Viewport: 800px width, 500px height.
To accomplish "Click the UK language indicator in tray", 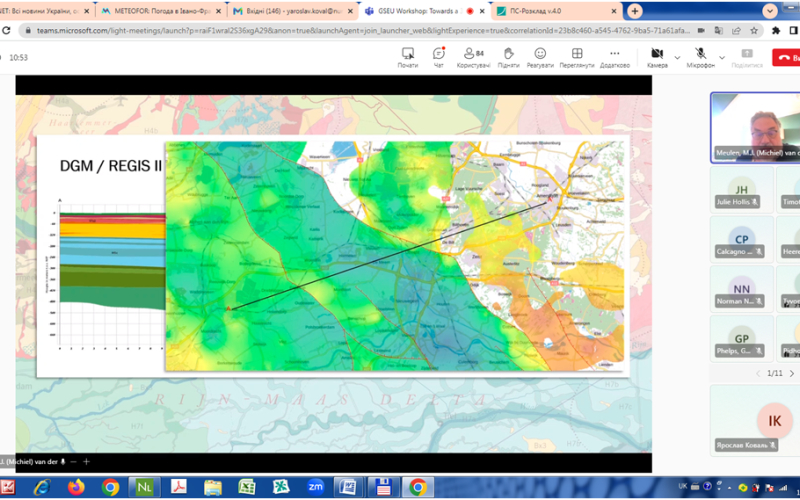I will (683, 486).
